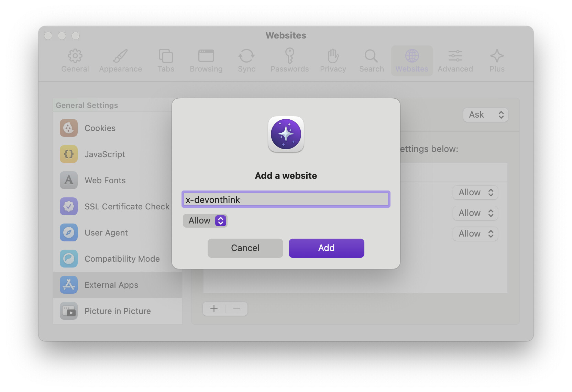Click the minus remove-website icon
The height and width of the screenshot is (392, 572).
pyautogui.click(x=236, y=308)
